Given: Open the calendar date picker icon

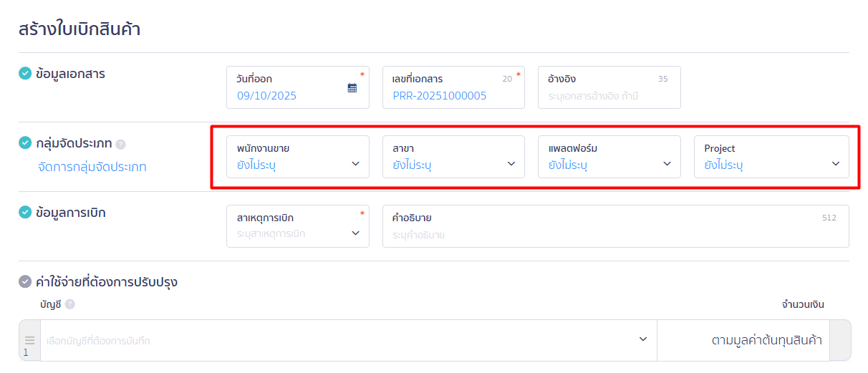Looking at the screenshot, I should point(352,88).
